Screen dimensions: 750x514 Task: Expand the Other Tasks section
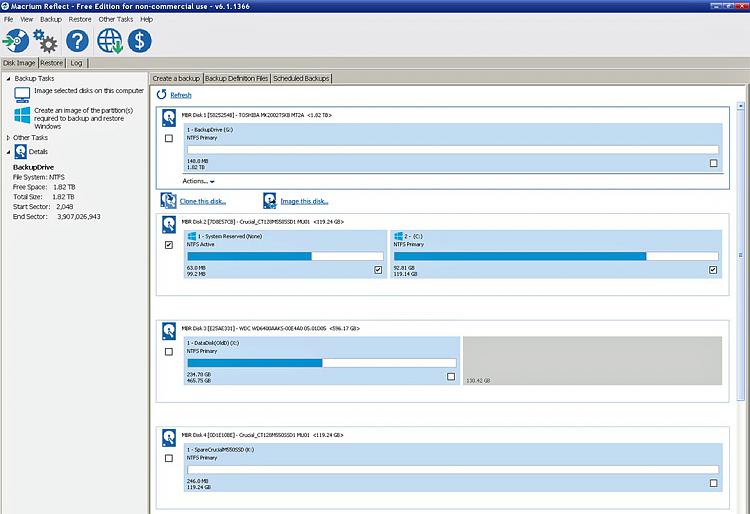8,138
